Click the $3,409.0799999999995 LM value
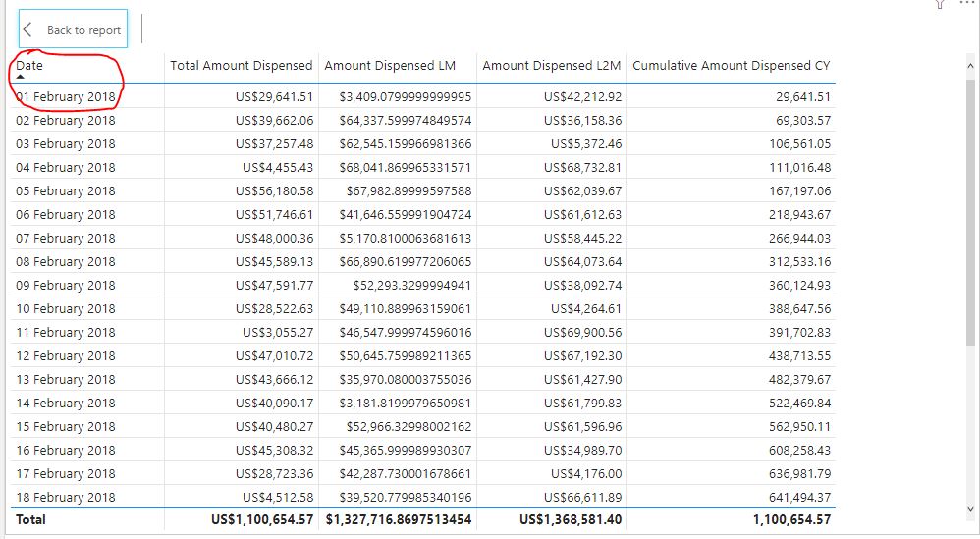The height and width of the screenshot is (539, 980). click(x=406, y=97)
